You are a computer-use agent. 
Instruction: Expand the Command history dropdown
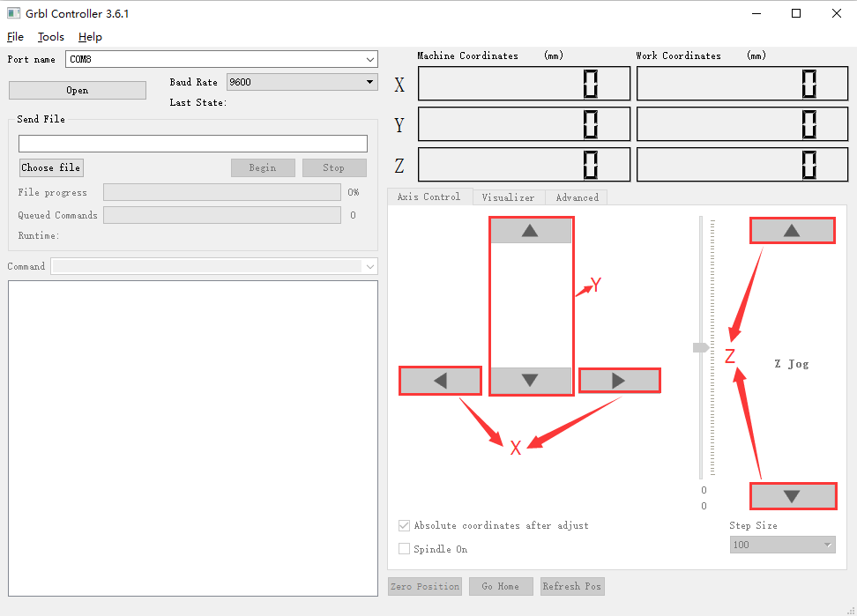click(370, 266)
